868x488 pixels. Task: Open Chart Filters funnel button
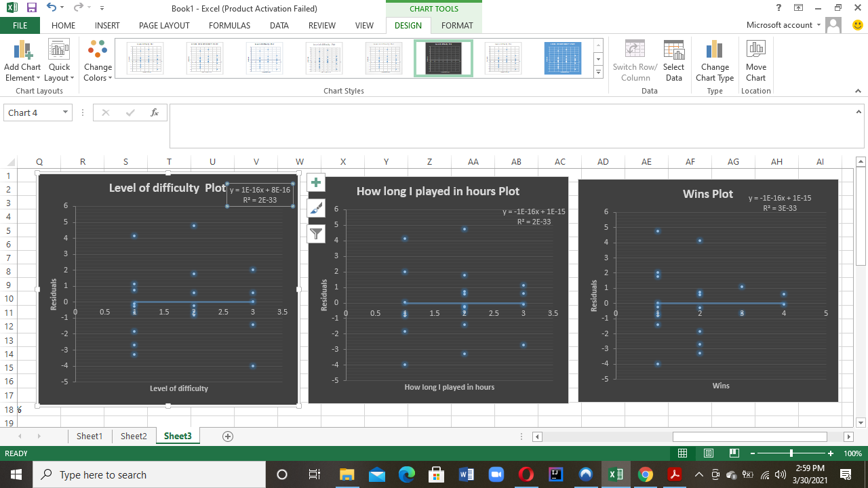point(316,234)
